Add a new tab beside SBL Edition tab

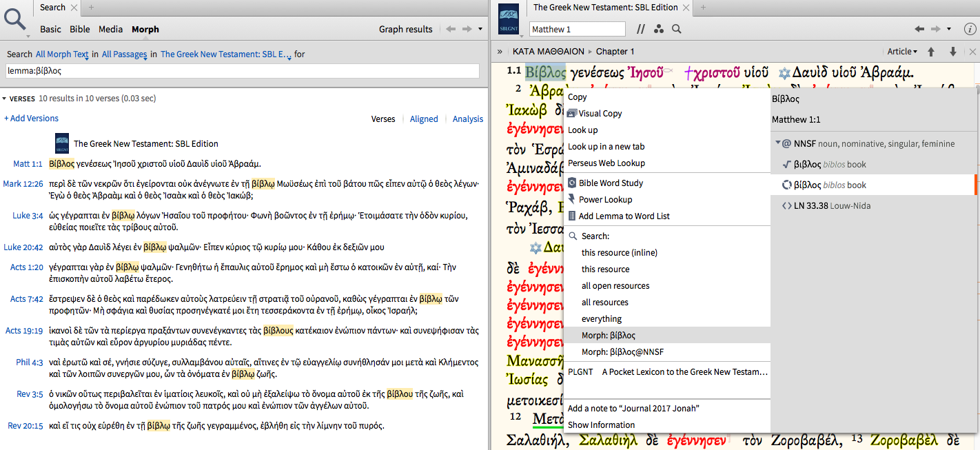tap(704, 8)
